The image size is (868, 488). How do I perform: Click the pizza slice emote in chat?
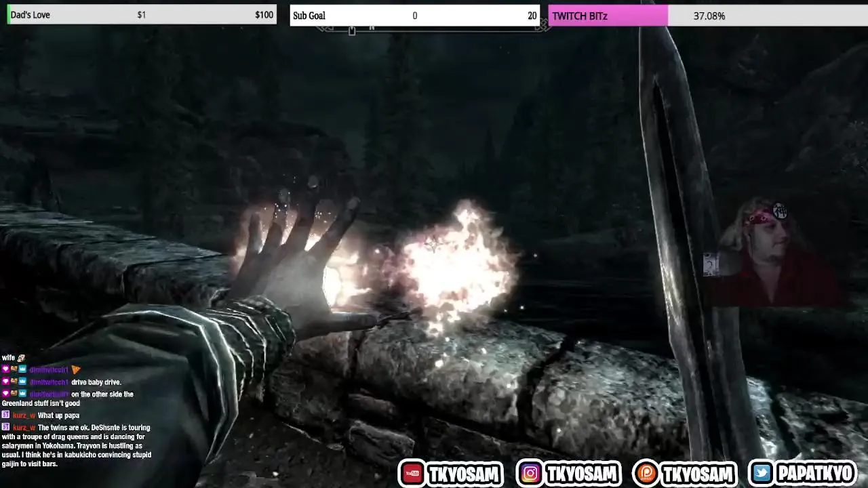tap(76, 370)
